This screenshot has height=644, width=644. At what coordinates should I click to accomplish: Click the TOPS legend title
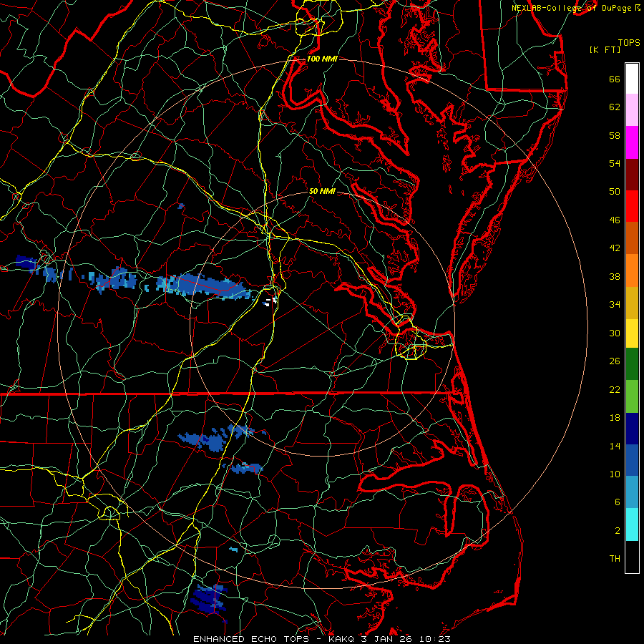click(x=629, y=43)
